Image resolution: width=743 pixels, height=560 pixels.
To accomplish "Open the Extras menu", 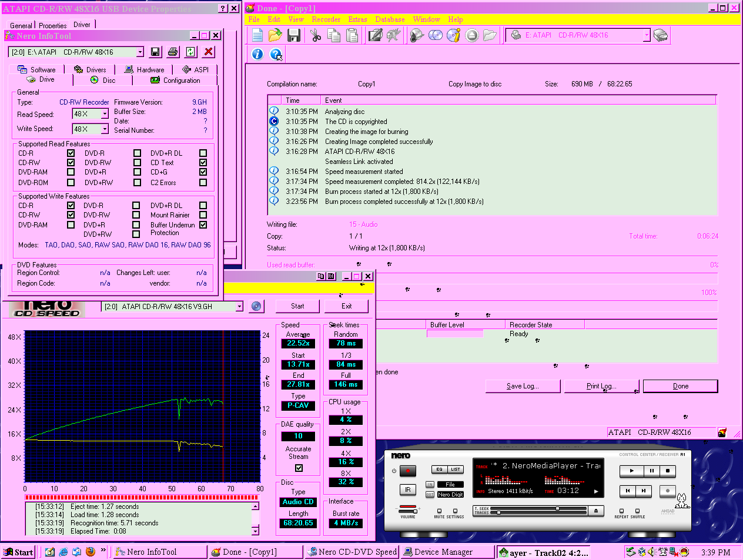I will 357,19.
